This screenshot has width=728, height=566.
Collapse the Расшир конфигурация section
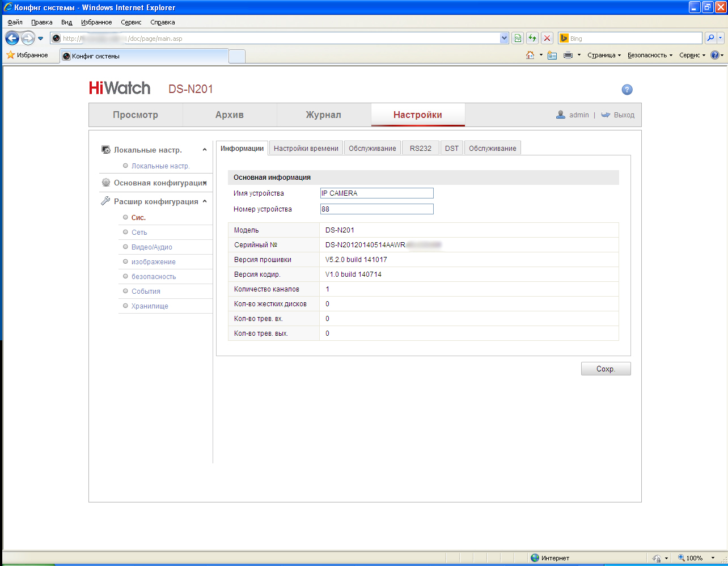205,201
